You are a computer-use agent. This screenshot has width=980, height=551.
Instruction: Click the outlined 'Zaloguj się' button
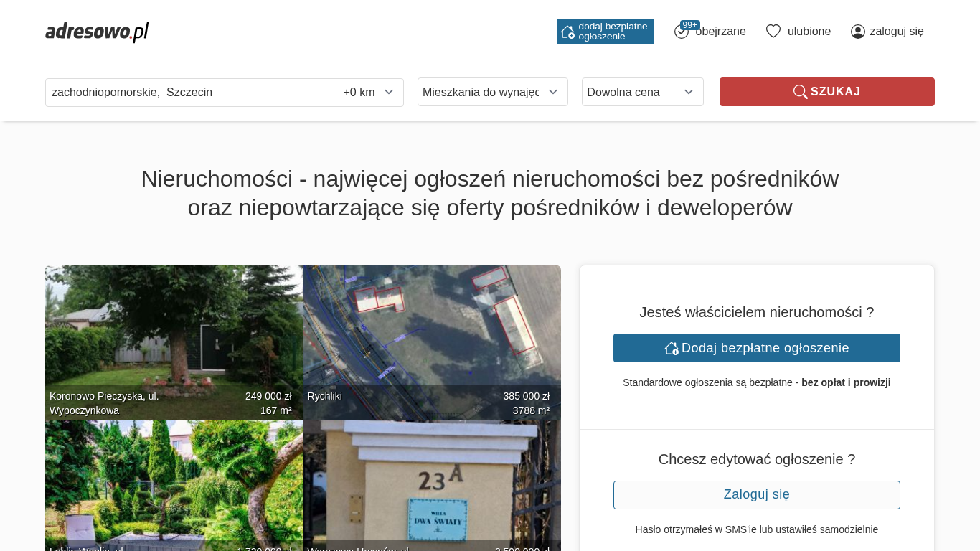[x=756, y=495]
